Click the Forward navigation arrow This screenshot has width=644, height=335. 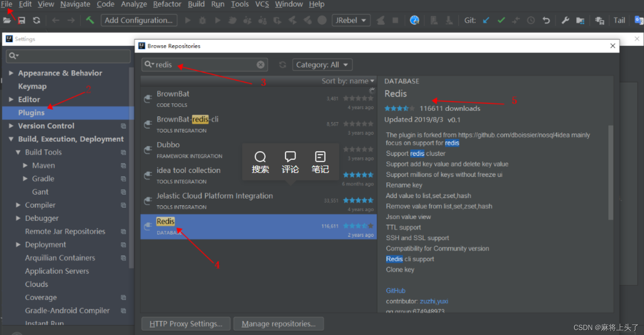[x=71, y=20]
